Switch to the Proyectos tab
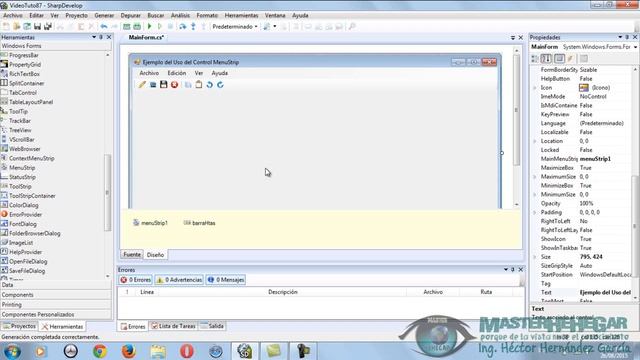 (x=19, y=326)
